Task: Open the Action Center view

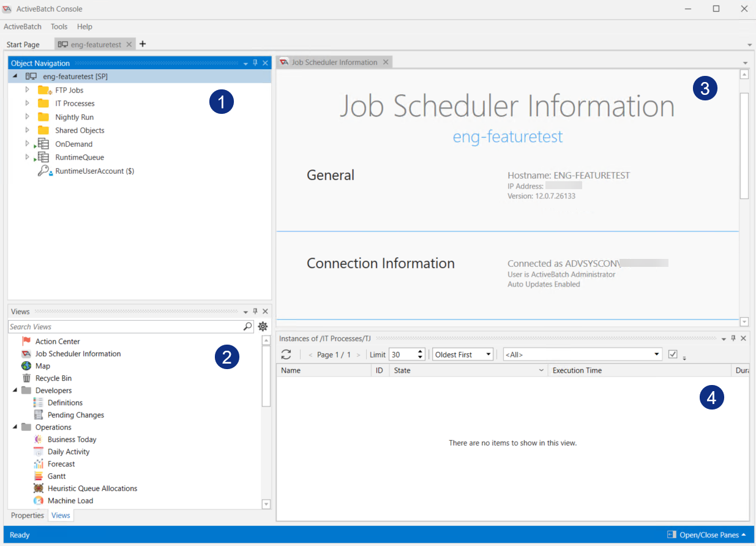Action: coord(58,341)
